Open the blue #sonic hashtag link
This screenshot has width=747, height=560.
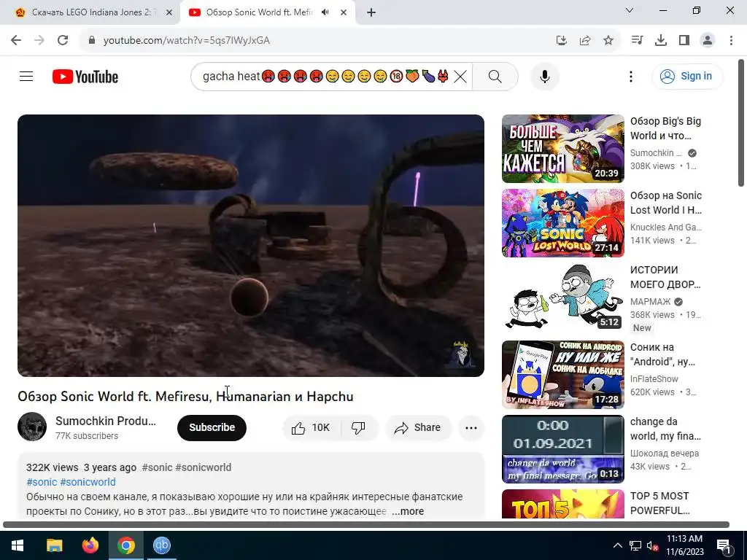[x=42, y=482]
